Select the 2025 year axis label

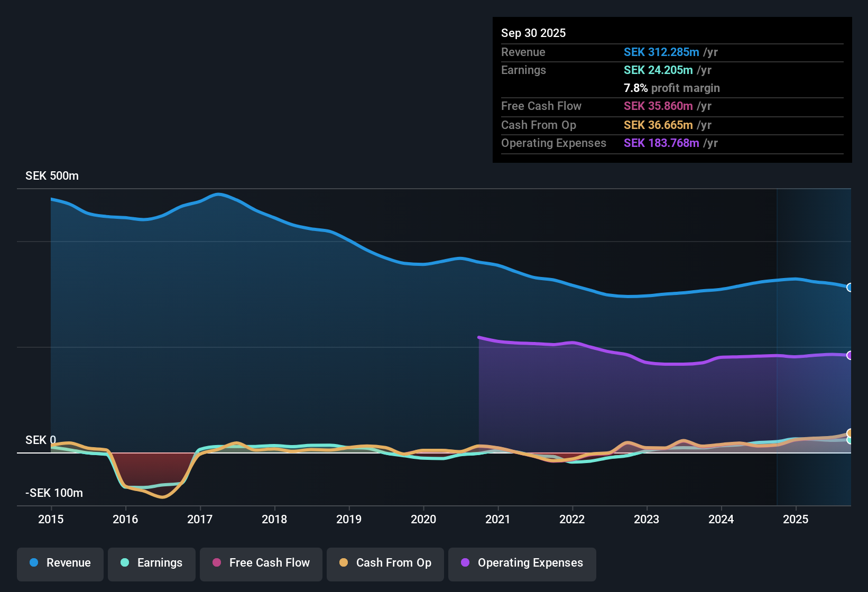(x=796, y=520)
